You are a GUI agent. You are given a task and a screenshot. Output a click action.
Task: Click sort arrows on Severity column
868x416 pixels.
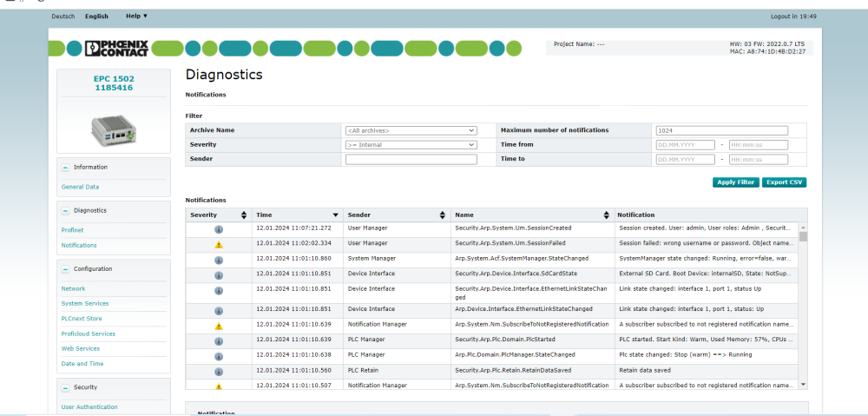pyautogui.click(x=244, y=215)
